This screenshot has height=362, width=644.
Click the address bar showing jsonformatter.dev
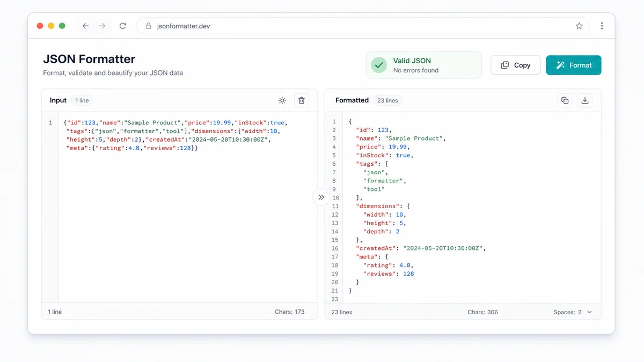pos(362,26)
